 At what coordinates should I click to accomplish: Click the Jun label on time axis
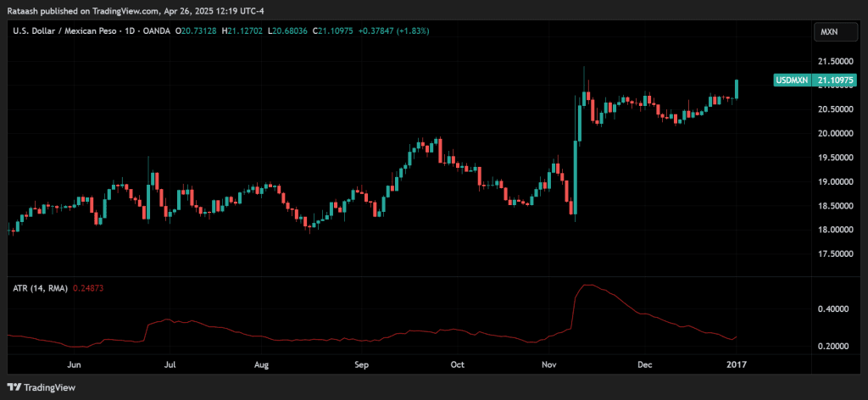pyautogui.click(x=74, y=365)
